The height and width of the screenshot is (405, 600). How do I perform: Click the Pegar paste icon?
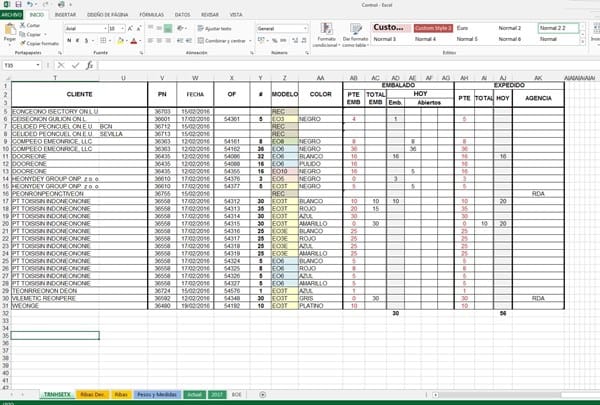point(10,29)
